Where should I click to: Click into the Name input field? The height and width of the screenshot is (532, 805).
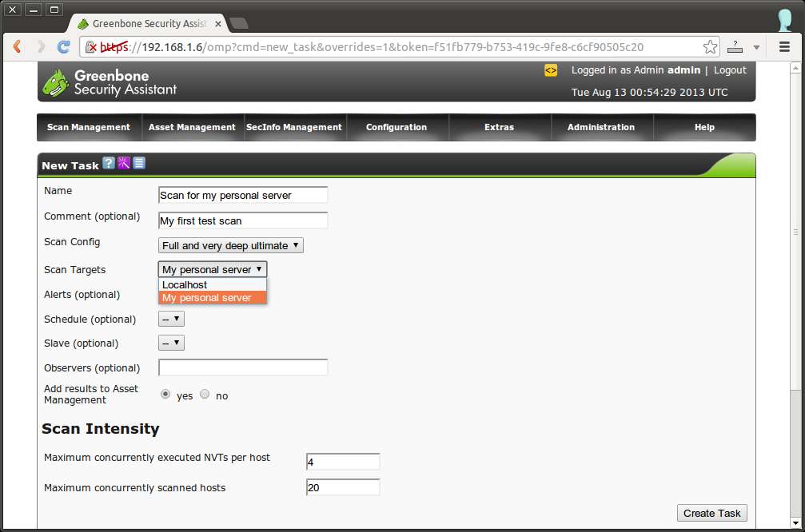(243, 195)
